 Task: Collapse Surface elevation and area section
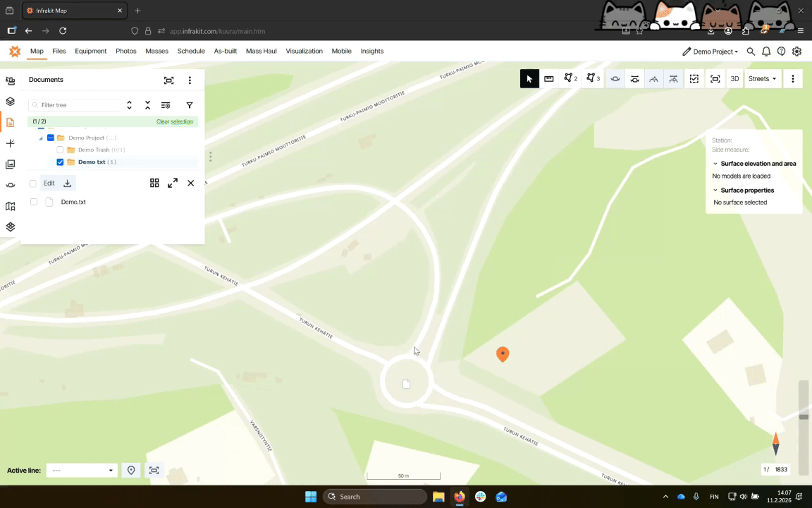click(715, 164)
